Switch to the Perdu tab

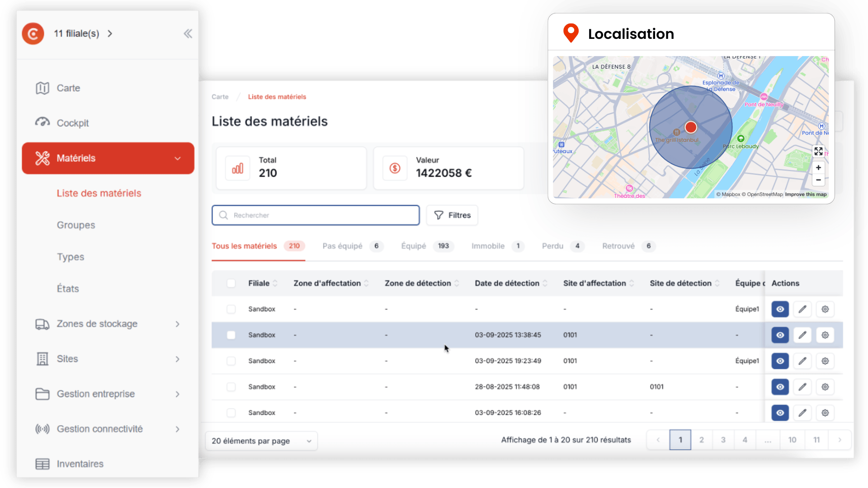click(552, 246)
